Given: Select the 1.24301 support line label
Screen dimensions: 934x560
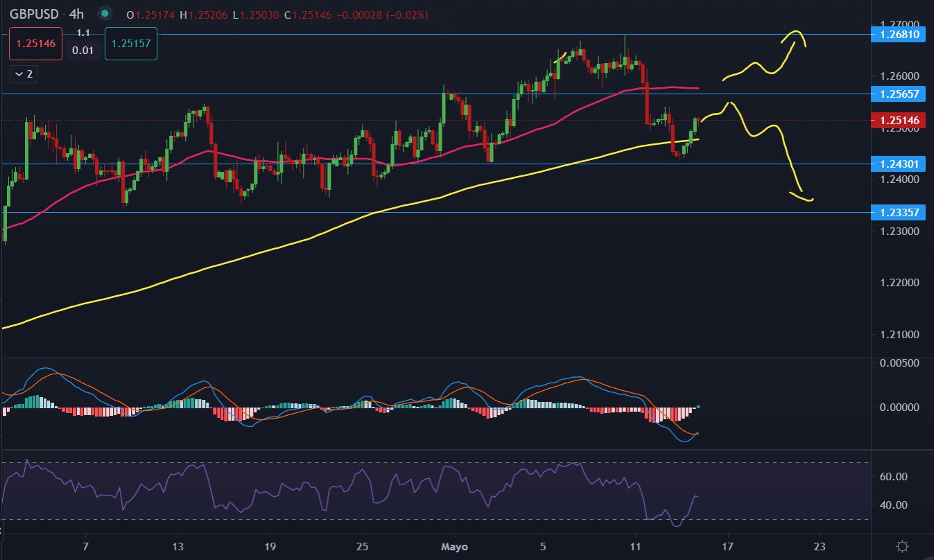Looking at the screenshot, I should coord(899,164).
